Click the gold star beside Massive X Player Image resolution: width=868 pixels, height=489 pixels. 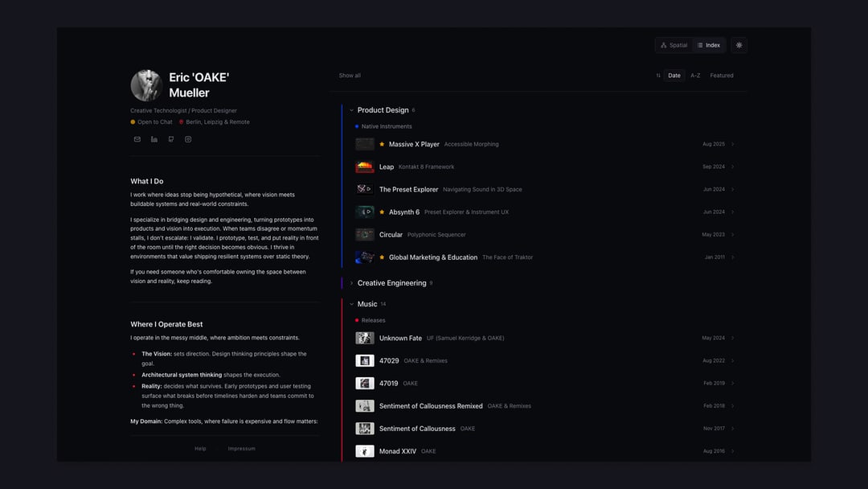pyautogui.click(x=382, y=145)
